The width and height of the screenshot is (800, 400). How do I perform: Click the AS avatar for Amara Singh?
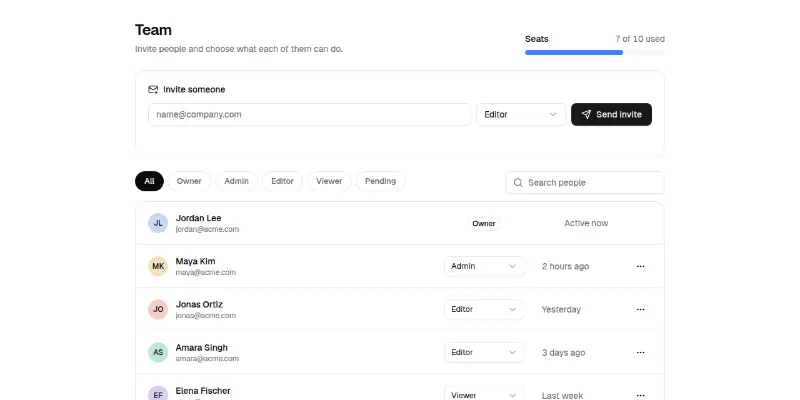click(x=158, y=353)
